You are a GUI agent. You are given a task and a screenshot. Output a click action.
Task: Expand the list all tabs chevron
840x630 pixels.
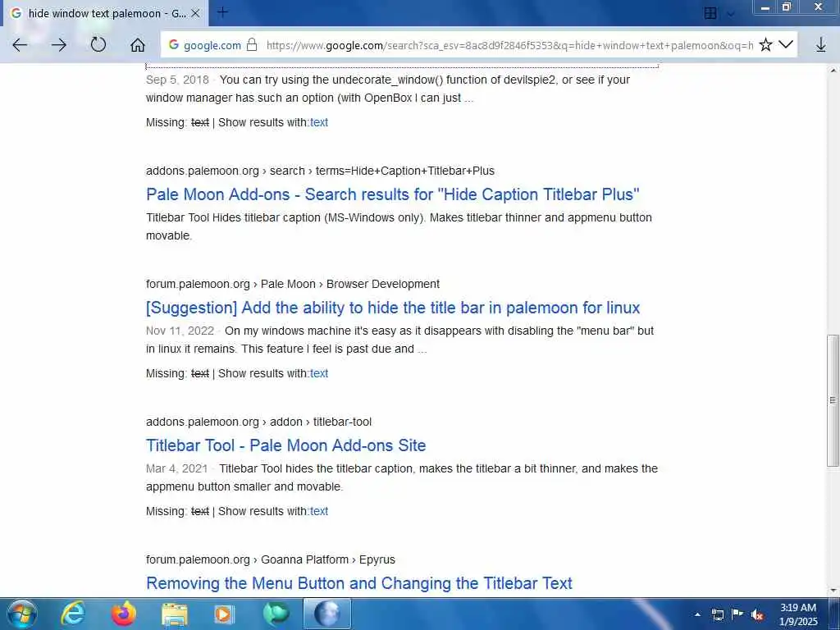tap(731, 14)
